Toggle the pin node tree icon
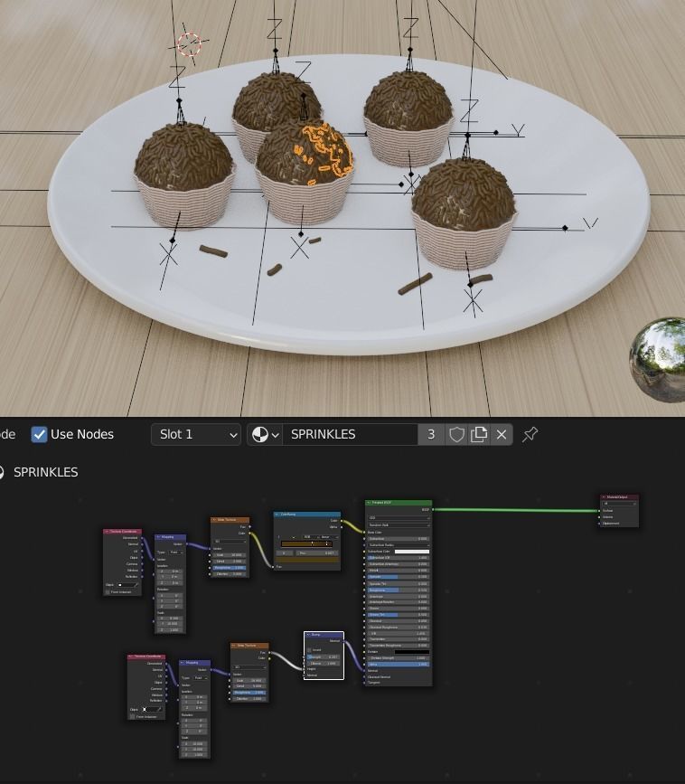 point(530,434)
